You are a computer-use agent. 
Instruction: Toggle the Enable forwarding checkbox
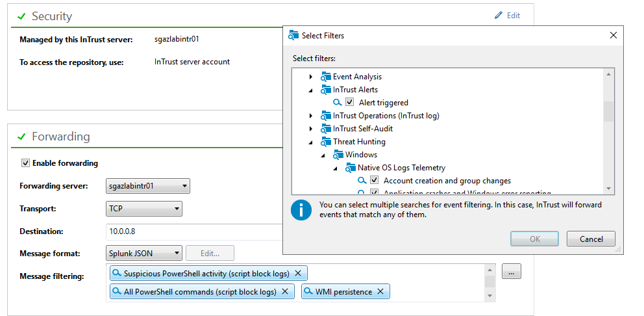(25, 163)
